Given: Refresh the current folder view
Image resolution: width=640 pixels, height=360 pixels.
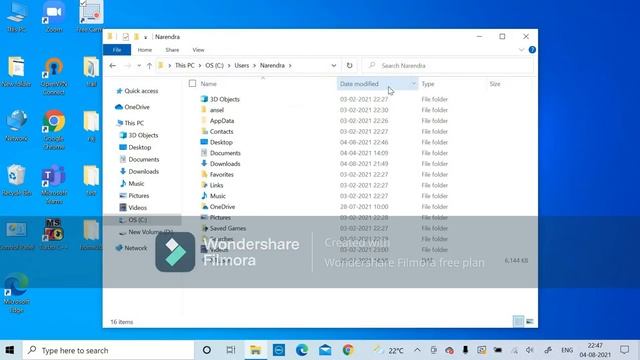Looking at the screenshot, I should 349,65.
